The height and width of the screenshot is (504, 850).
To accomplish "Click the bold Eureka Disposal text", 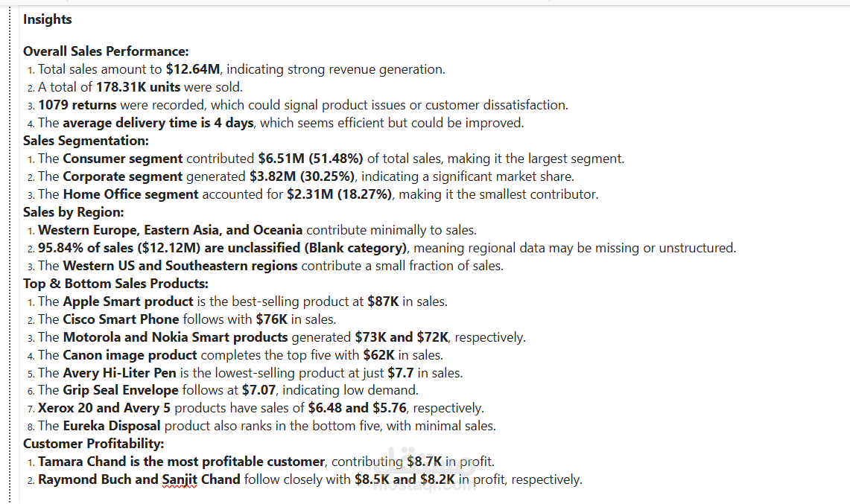I will point(111,426).
